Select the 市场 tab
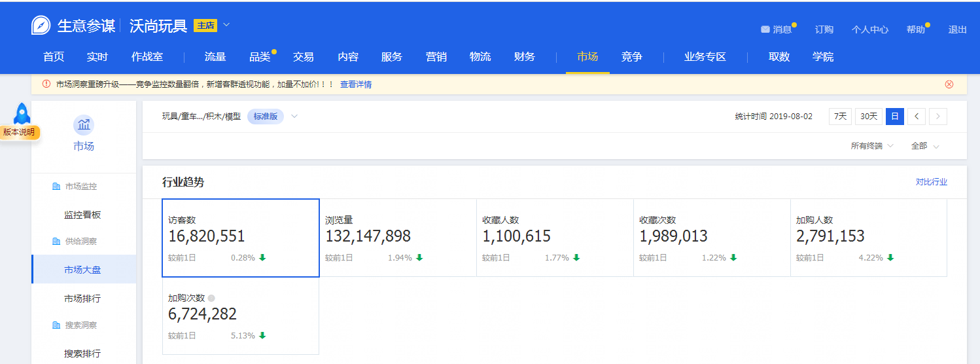This screenshot has width=980, height=364. tap(587, 57)
